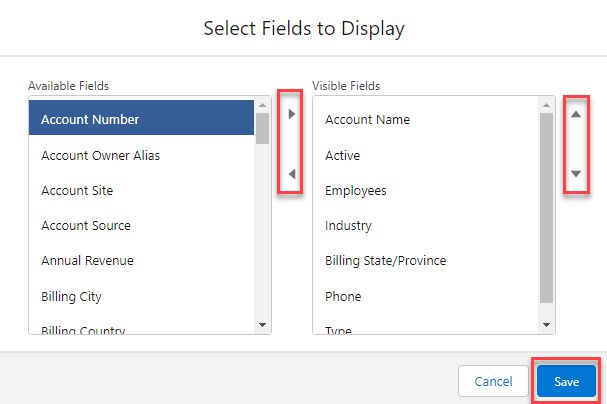Viewport: 607px width, 404px height.
Task: Select Account Number in Available Fields
Action: tap(141, 118)
